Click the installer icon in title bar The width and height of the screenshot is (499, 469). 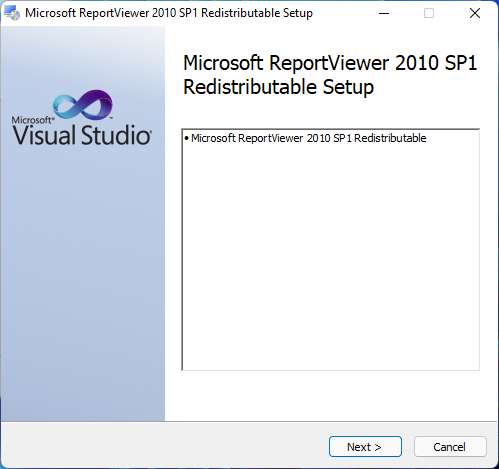(12, 13)
